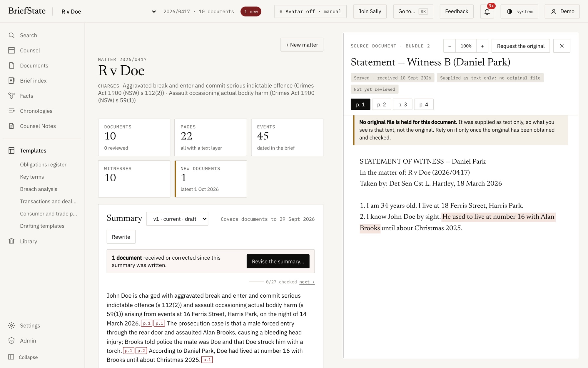Create a New matter

(x=302, y=45)
